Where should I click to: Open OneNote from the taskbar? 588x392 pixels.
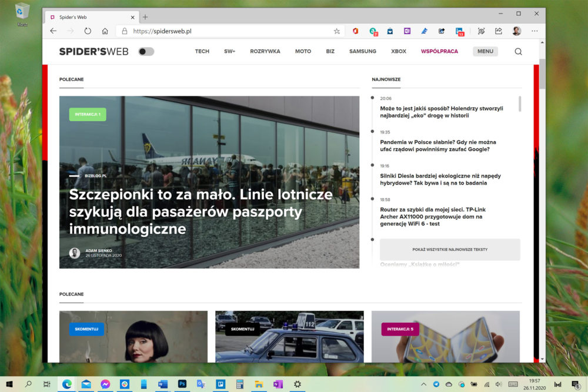pos(278,384)
